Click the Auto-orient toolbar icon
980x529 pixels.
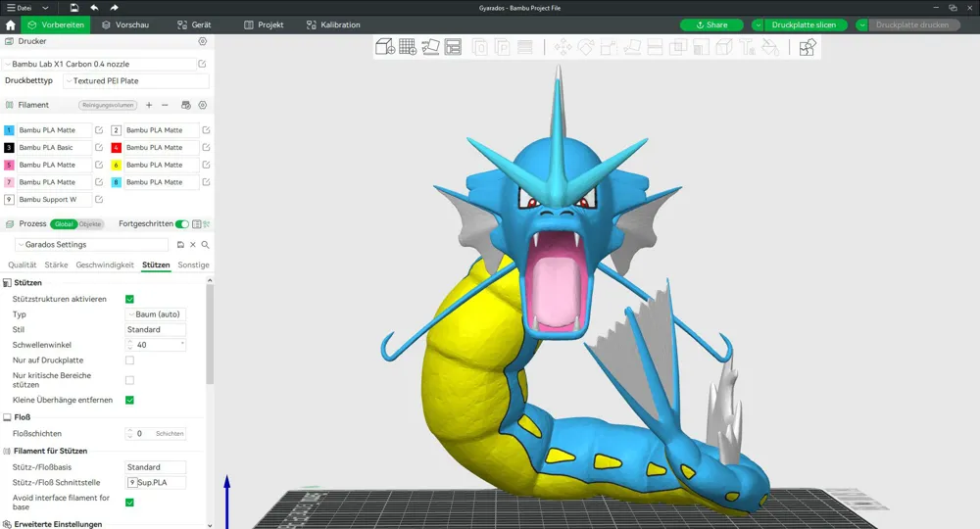[x=430, y=47]
